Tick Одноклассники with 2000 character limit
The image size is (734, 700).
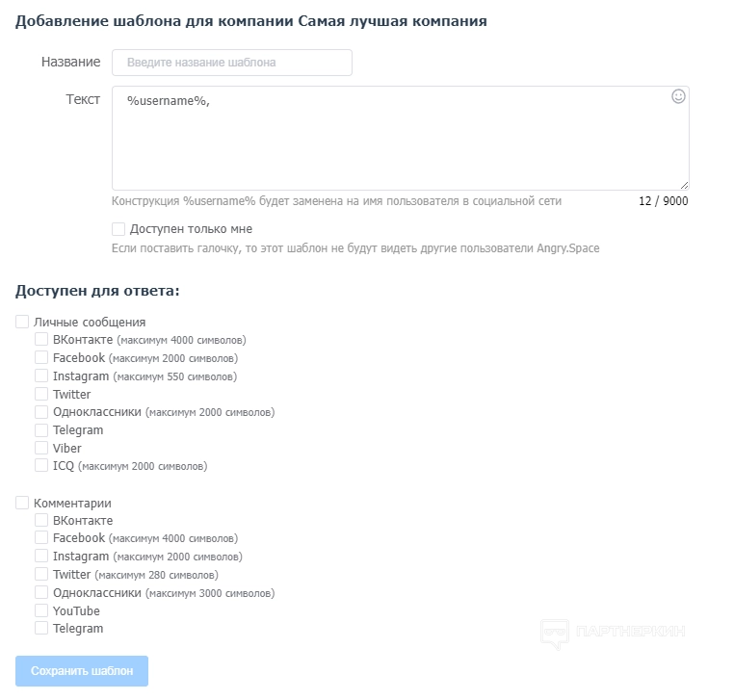click(x=41, y=412)
